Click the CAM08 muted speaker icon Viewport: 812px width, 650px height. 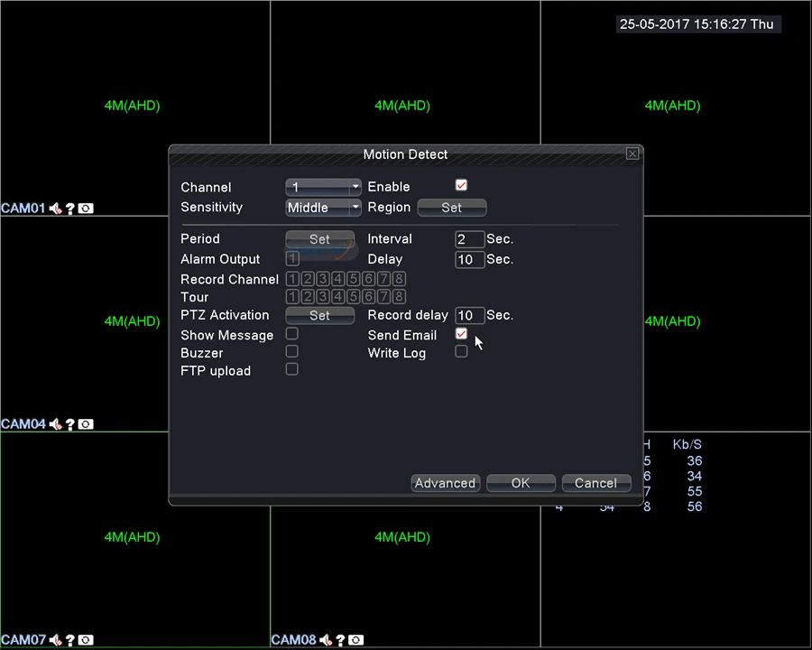point(326,640)
